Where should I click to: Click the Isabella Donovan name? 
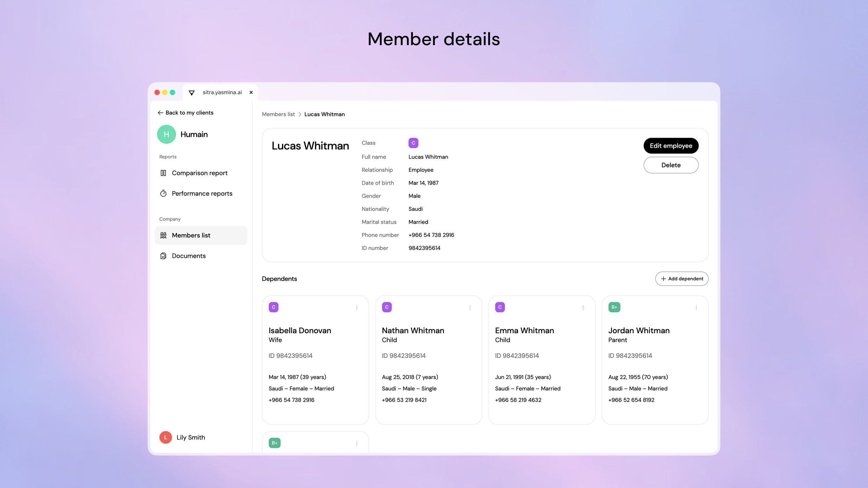click(x=300, y=330)
